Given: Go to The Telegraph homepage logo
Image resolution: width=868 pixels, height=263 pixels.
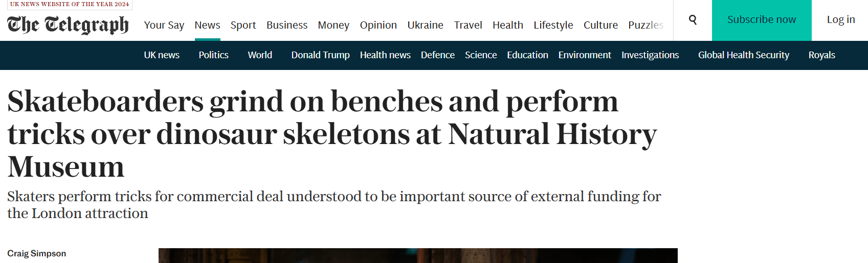Looking at the screenshot, I should click(68, 25).
